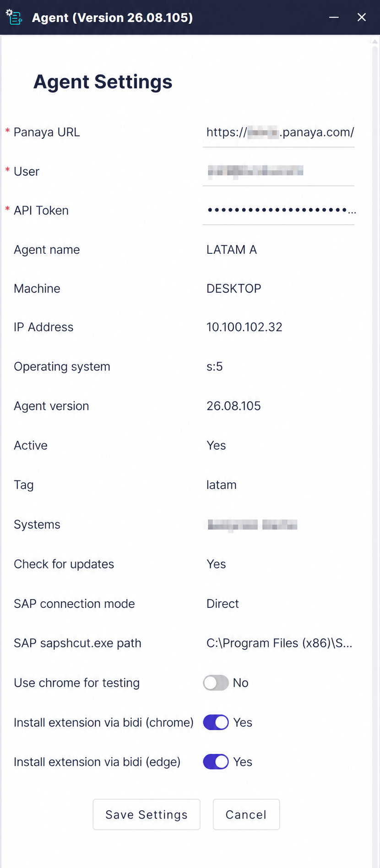Close the Agent settings window
The height and width of the screenshot is (868, 380).
(x=362, y=17)
